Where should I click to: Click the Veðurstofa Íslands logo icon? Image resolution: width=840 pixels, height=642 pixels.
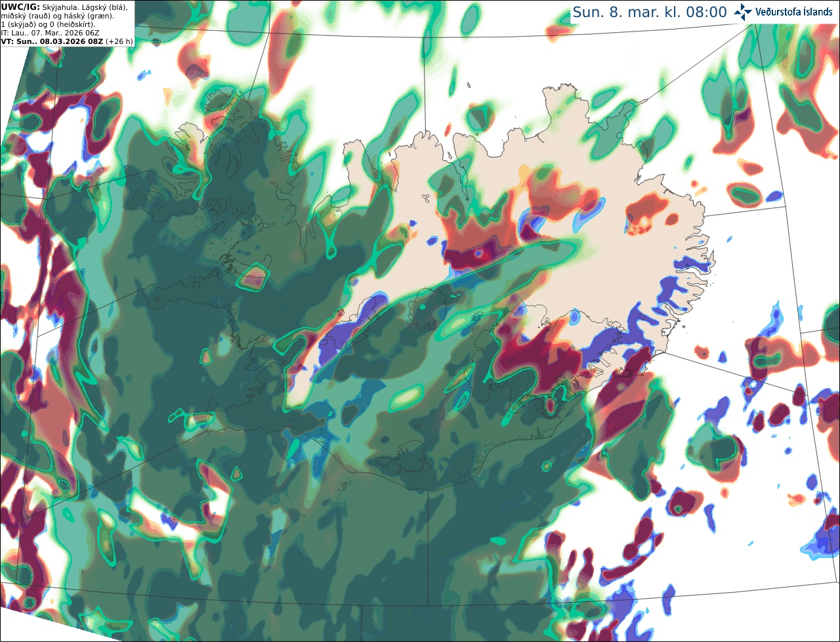click(x=743, y=12)
